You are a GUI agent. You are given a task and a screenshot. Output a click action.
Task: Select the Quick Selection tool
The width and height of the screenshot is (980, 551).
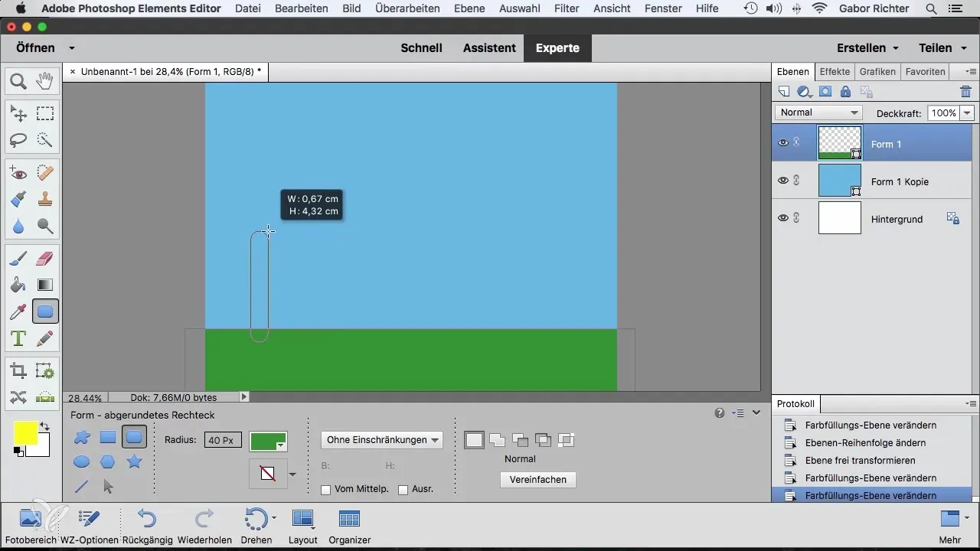click(x=45, y=140)
